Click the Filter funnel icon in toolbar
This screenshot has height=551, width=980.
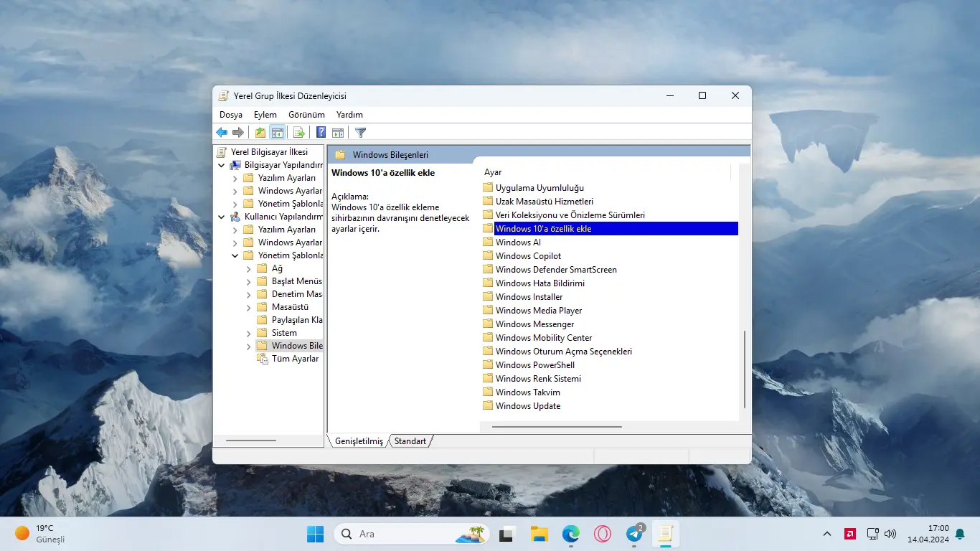tap(361, 133)
